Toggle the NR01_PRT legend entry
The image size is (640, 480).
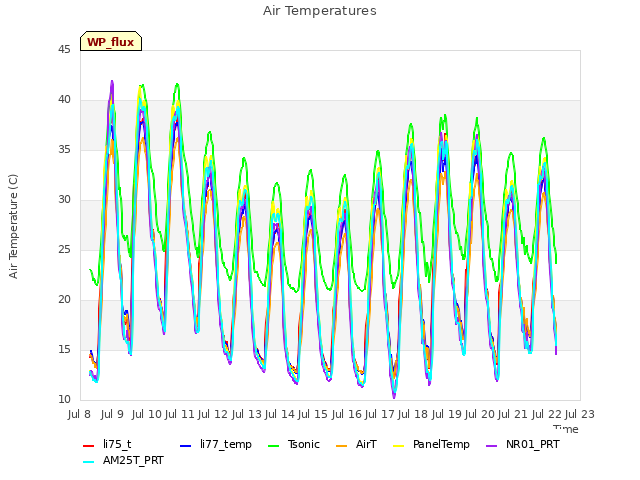click(523, 444)
